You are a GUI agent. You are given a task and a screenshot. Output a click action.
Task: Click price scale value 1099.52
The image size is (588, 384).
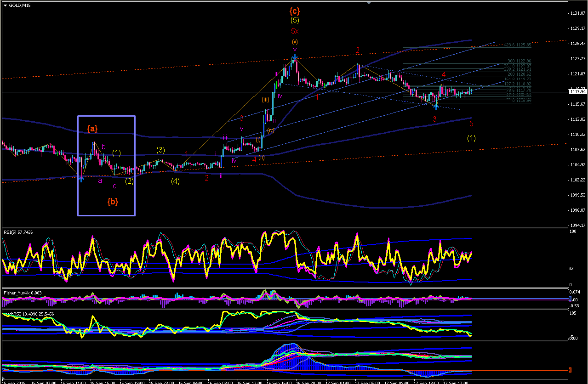tap(578, 195)
